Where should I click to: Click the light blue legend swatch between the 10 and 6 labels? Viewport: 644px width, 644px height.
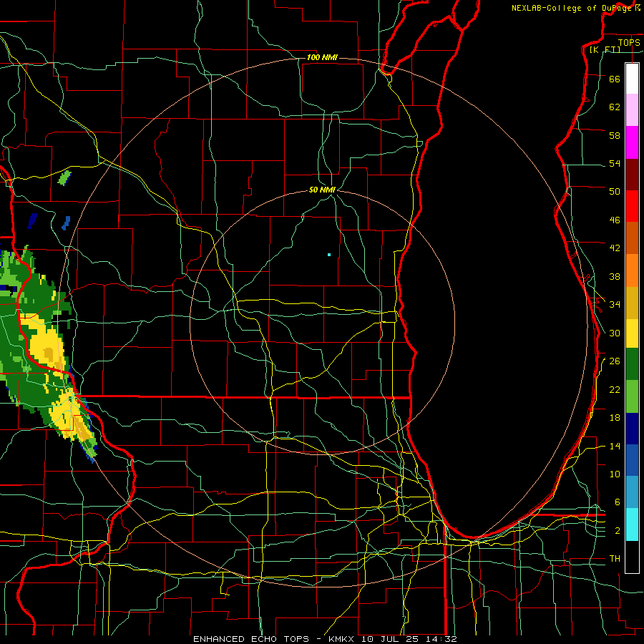632,492
